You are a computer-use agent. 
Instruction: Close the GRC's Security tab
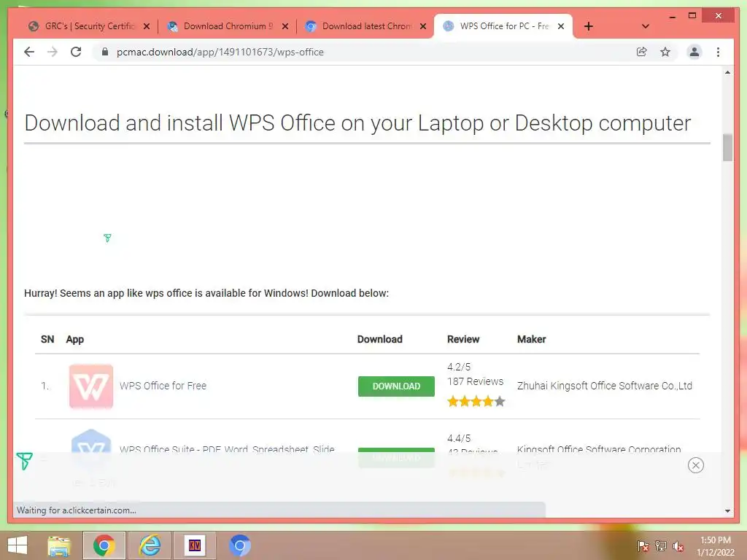pyautogui.click(x=147, y=26)
